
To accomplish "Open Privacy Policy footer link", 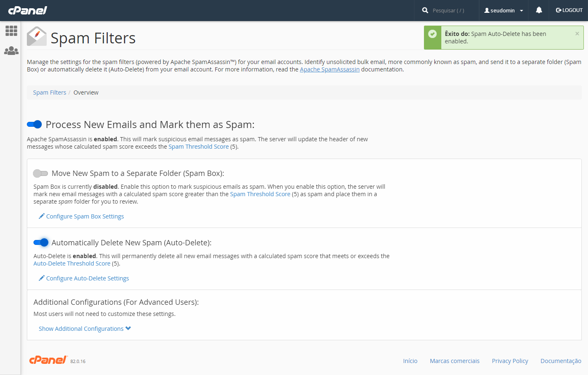I will [x=510, y=361].
